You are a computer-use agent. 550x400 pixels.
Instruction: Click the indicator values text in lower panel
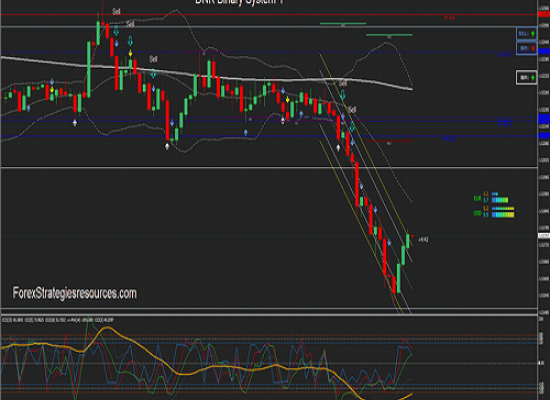(x=58, y=320)
